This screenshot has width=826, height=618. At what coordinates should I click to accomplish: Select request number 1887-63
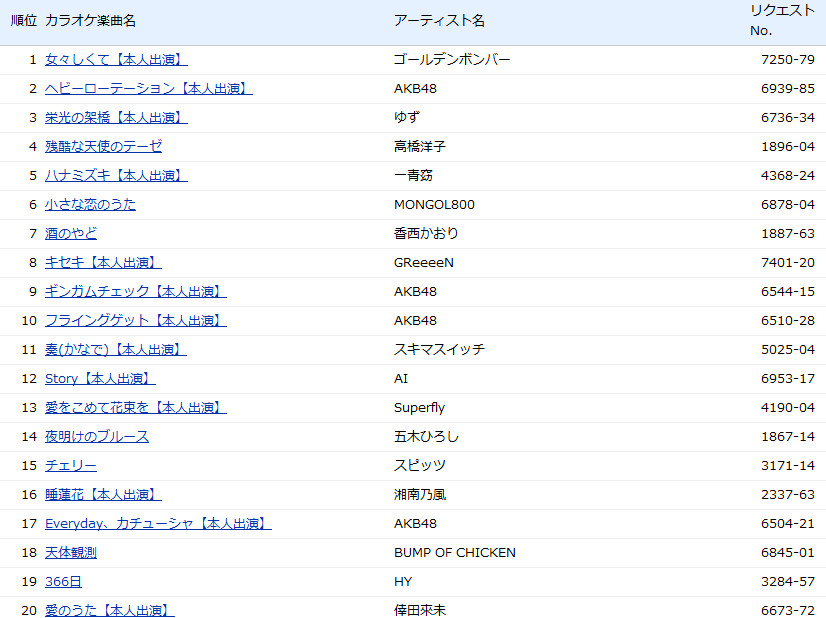[788, 233]
